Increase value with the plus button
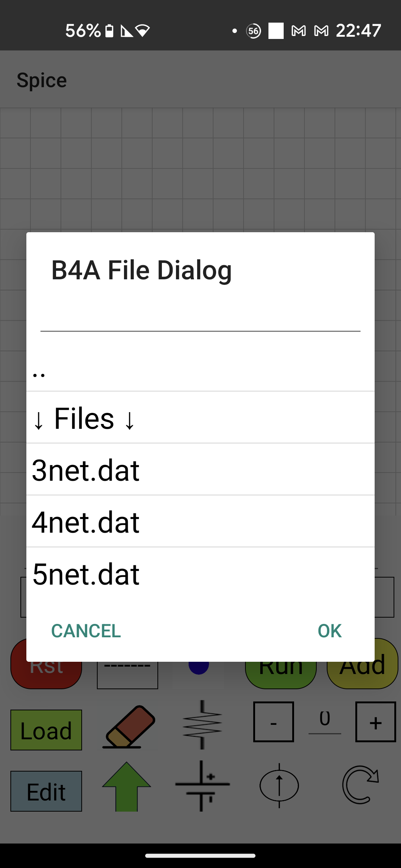401x868 pixels. tap(375, 722)
